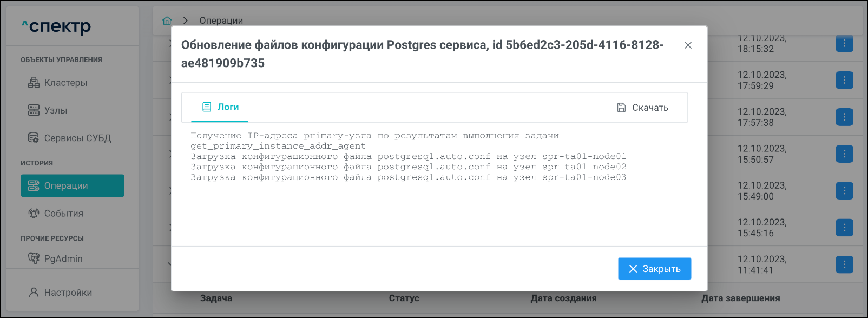
Task: Open actions menu for 11:41:41 row
Action: point(844,264)
